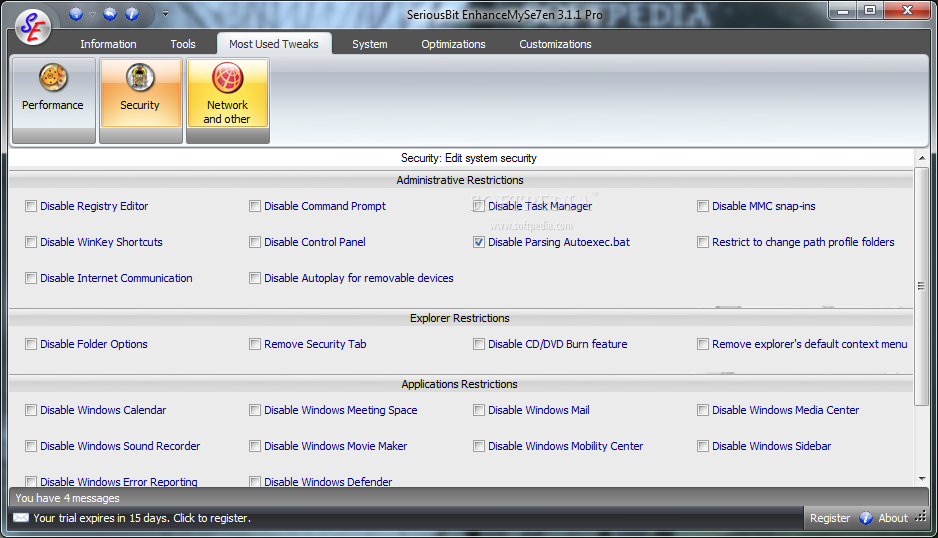Click the 'You have 4 messages' bar

(468, 498)
